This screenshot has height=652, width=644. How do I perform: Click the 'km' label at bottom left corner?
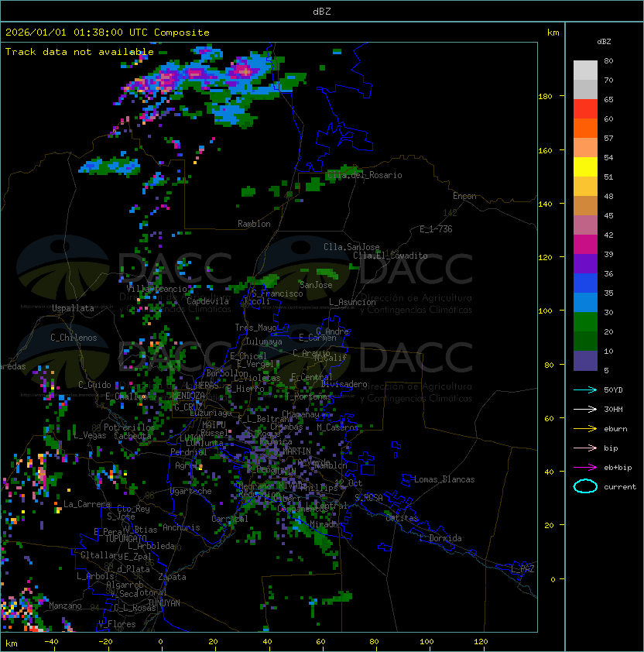[12, 643]
